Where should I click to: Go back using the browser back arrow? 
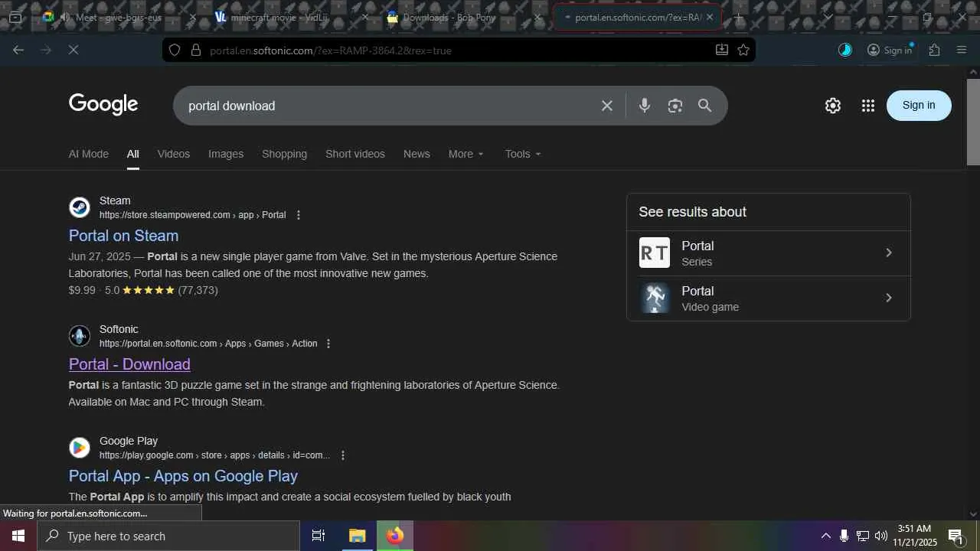click(18, 50)
